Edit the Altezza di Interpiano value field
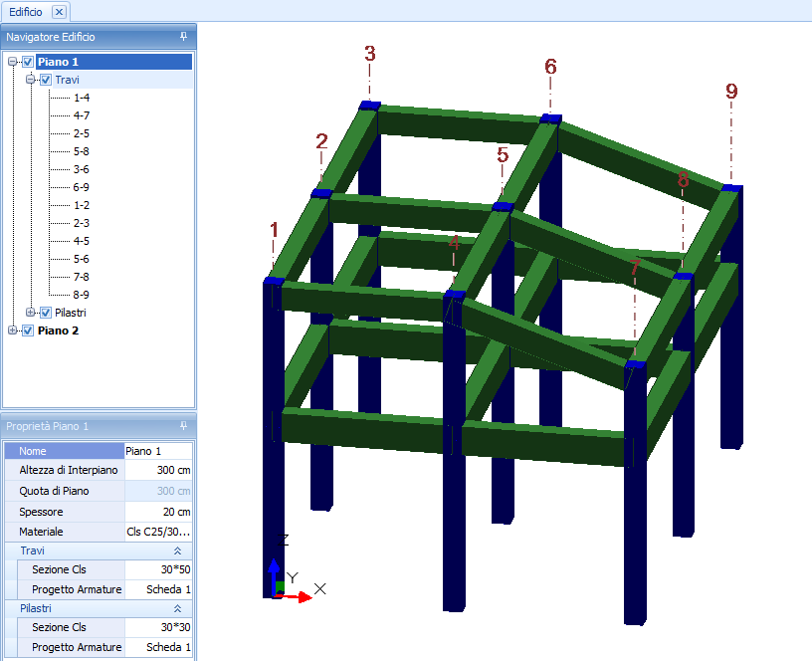 [x=158, y=470]
